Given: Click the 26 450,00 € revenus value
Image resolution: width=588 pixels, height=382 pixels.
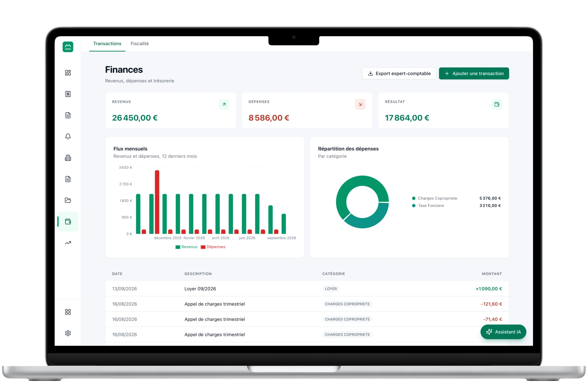Looking at the screenshot, I should (135, 118).
